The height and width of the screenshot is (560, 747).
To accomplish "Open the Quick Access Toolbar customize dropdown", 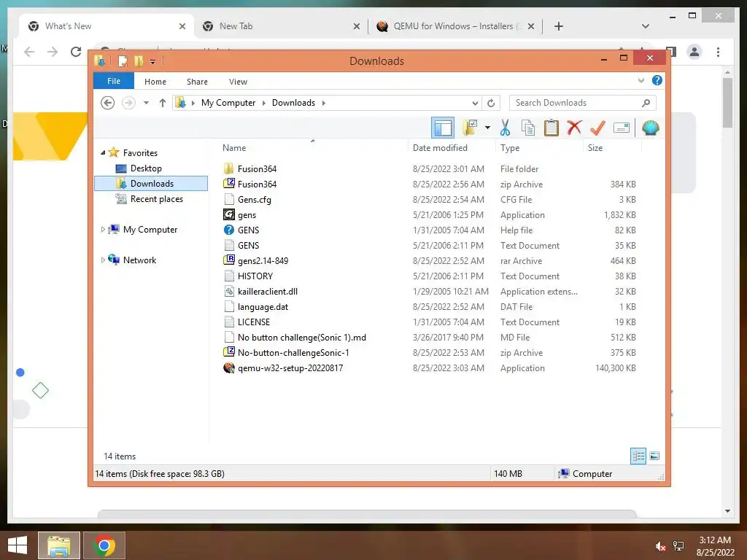I will [x=152, y=61].
